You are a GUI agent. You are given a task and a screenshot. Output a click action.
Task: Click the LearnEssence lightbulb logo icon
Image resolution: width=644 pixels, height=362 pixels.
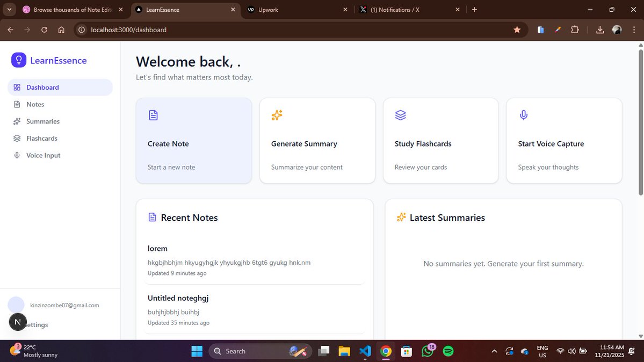click(x=18, y=60)
